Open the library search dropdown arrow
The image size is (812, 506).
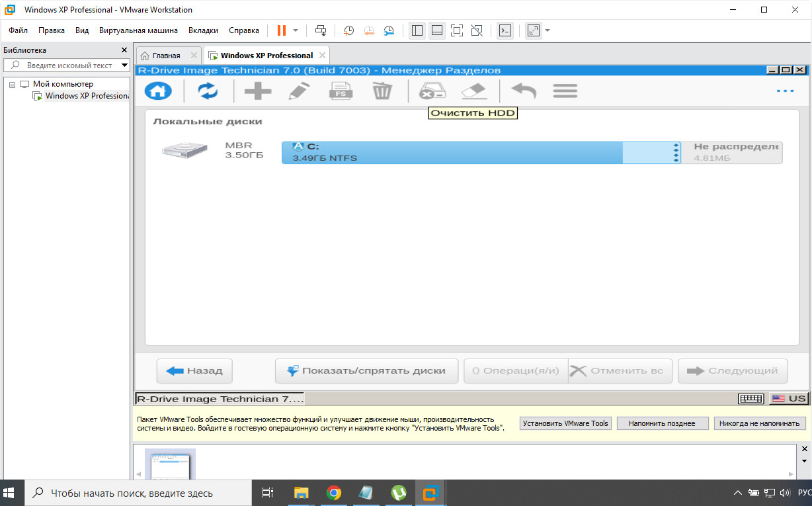coord(124,65)
